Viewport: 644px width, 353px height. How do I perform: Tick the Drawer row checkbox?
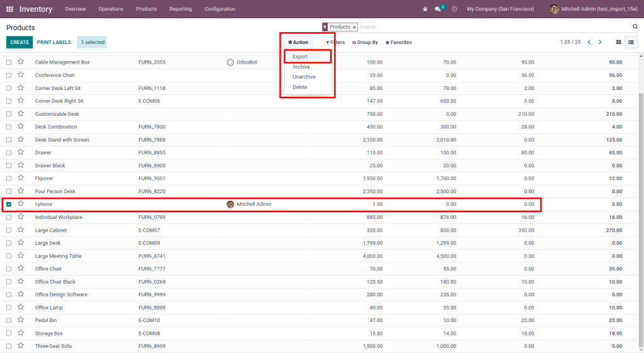9,152
